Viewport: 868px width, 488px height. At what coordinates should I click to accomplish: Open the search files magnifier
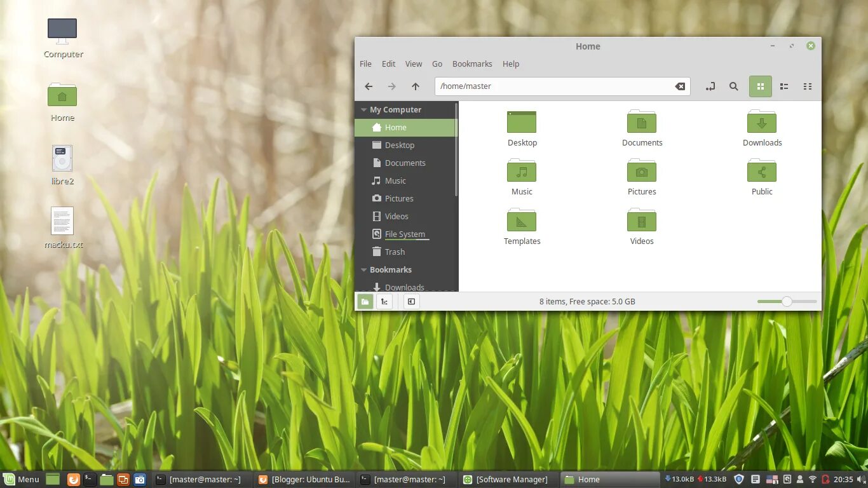tap(734, 86)
